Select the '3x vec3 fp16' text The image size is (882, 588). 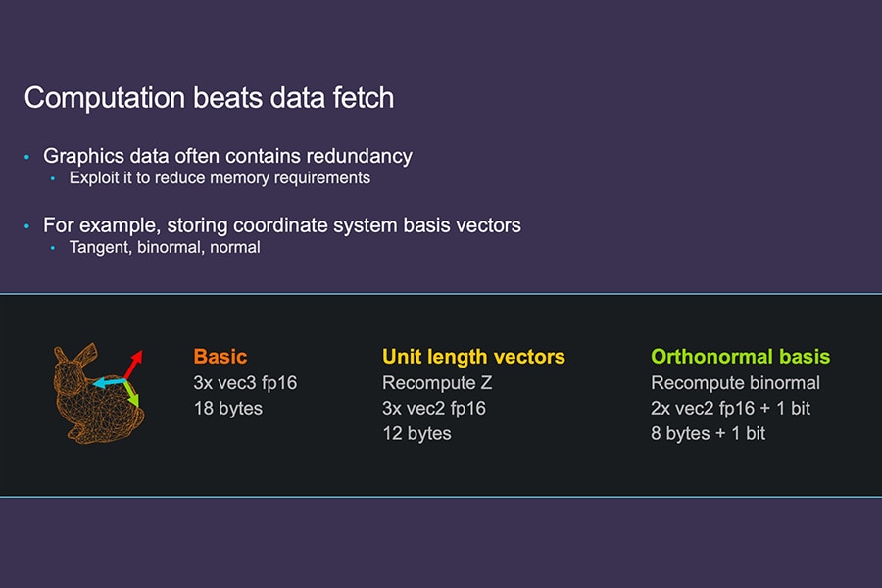245,383
